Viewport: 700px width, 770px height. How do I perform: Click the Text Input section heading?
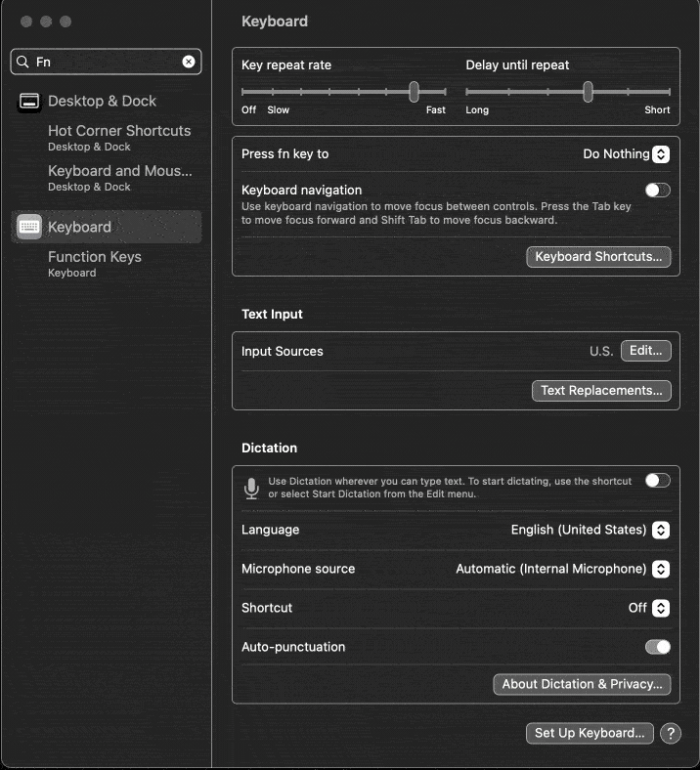272,315
